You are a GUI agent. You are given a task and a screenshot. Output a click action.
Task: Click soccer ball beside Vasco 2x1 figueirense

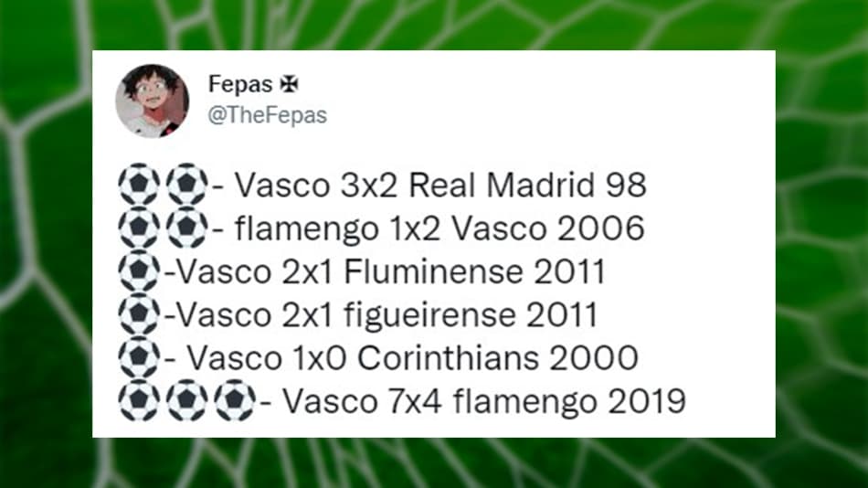point(140,314)
